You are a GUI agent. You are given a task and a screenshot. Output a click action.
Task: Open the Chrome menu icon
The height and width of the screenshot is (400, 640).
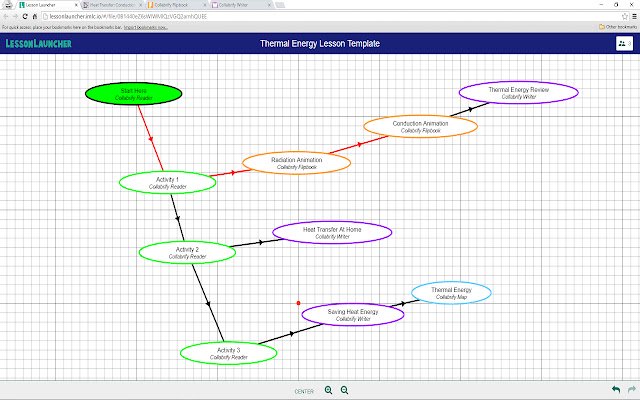tap(634, 17)
